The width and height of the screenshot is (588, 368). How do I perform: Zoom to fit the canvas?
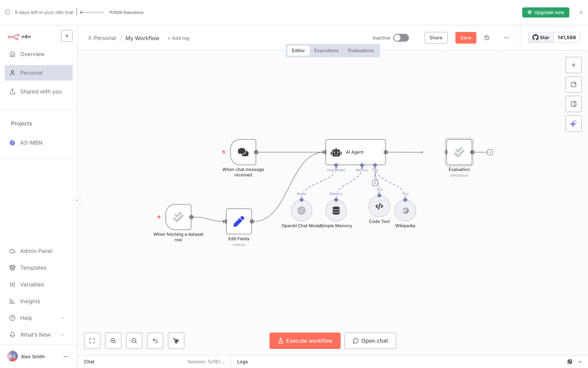point(92,341)
